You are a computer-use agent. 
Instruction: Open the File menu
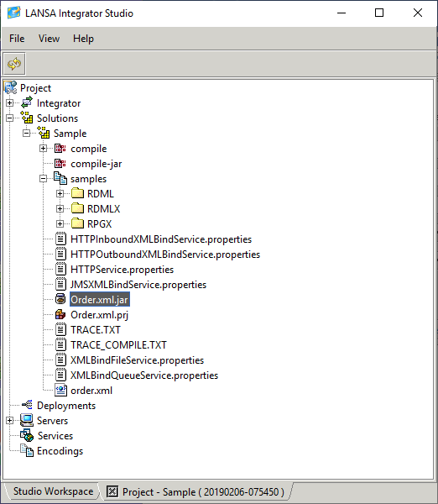tap(17, 39)
